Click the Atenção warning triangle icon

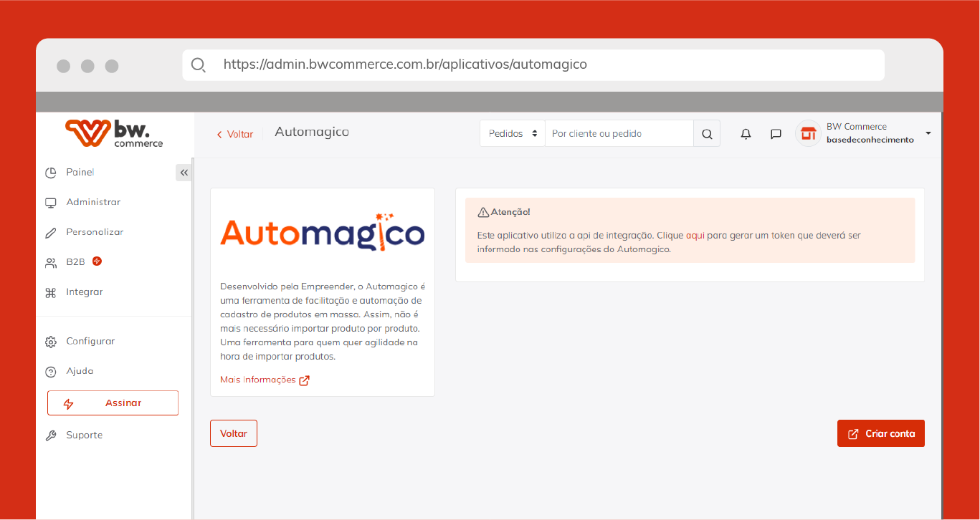pyautogui.click(x=483, y=212)
